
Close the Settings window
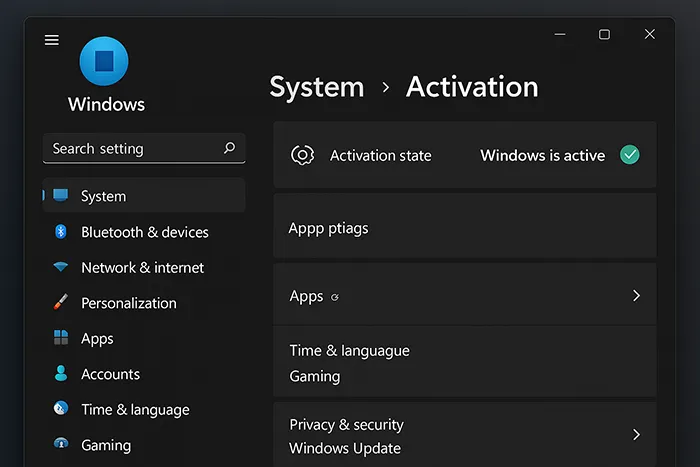tap(650, 34)
